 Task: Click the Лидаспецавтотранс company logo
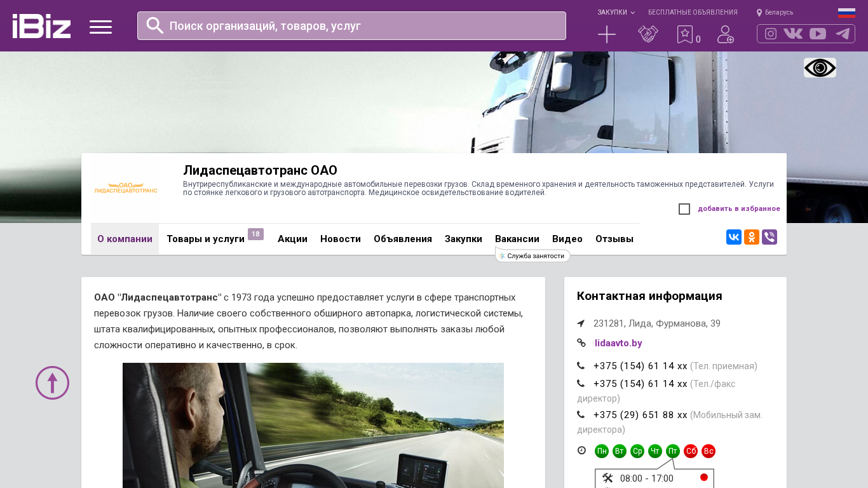[126, 189]
